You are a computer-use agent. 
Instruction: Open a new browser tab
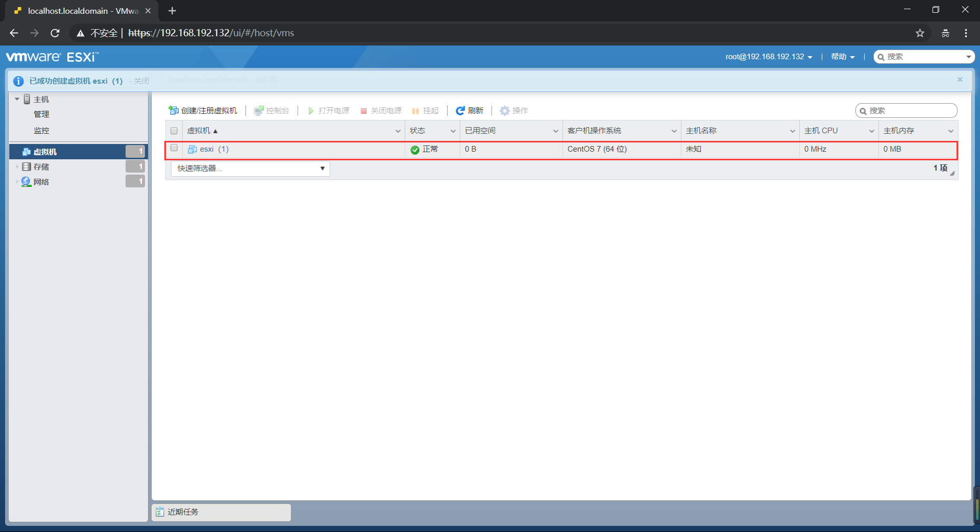tap(172, 11)
